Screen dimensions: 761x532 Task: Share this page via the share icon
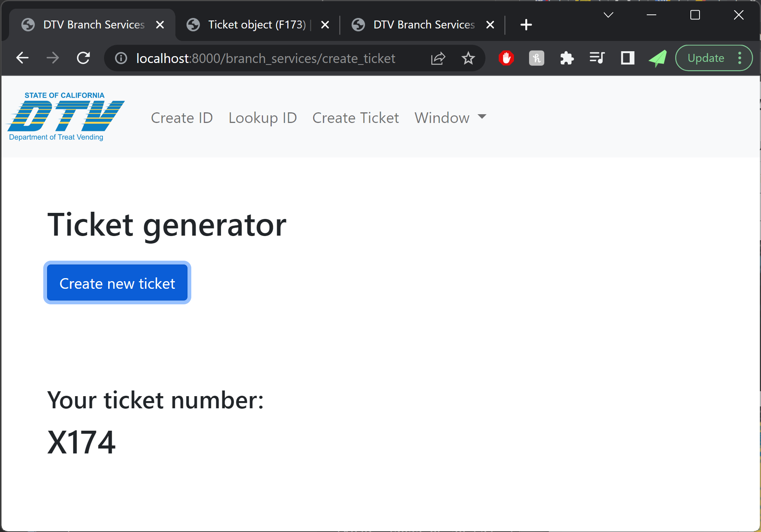[x=438, y=58]
